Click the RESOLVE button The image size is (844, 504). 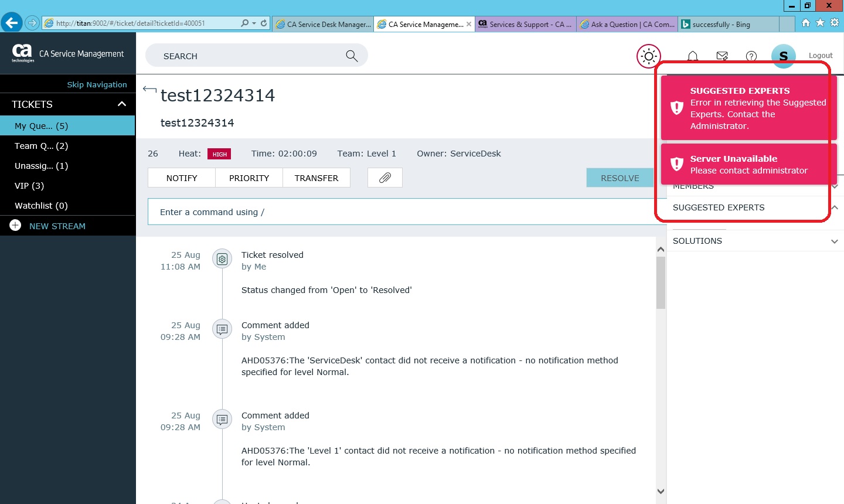click(x=620, y=178)
